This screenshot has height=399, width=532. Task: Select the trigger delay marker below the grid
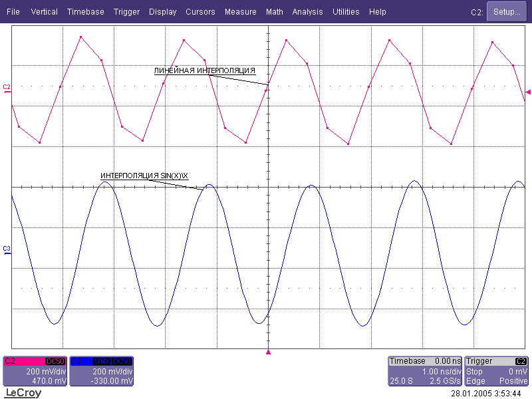click(x=268, y=351)
